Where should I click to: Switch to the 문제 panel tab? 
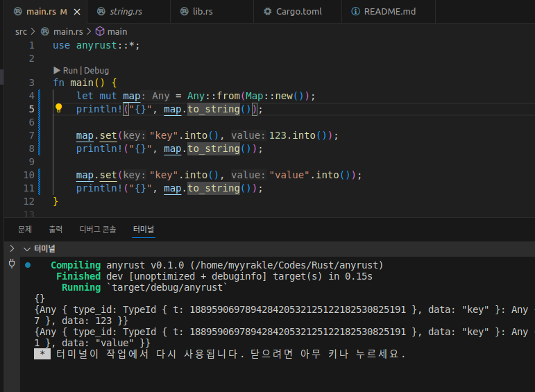click(25, 229)
